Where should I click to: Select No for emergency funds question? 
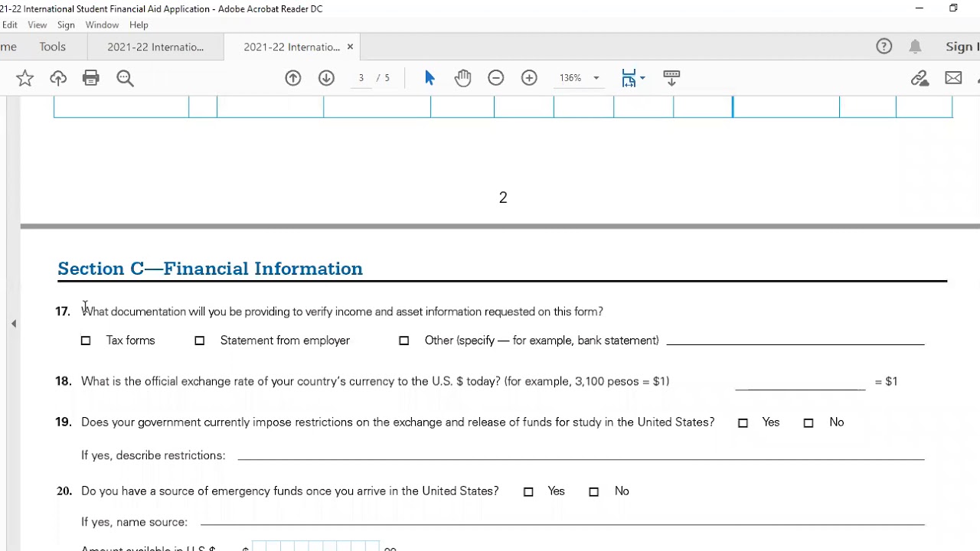click(593, 491)
